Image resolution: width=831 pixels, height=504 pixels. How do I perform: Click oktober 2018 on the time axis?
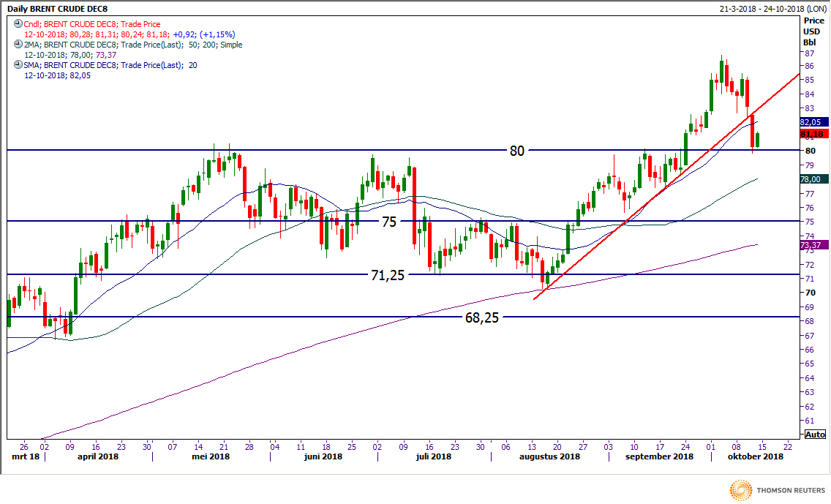click(755, 456)
